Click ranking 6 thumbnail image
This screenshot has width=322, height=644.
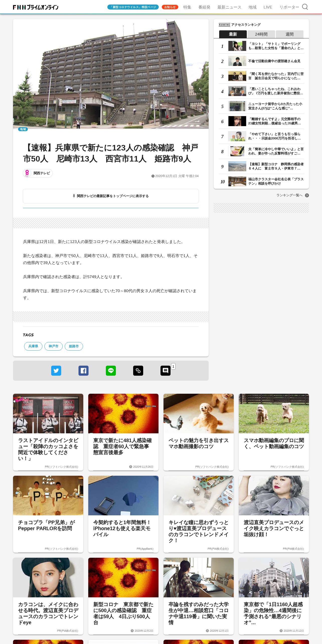(x=237, y=121)
